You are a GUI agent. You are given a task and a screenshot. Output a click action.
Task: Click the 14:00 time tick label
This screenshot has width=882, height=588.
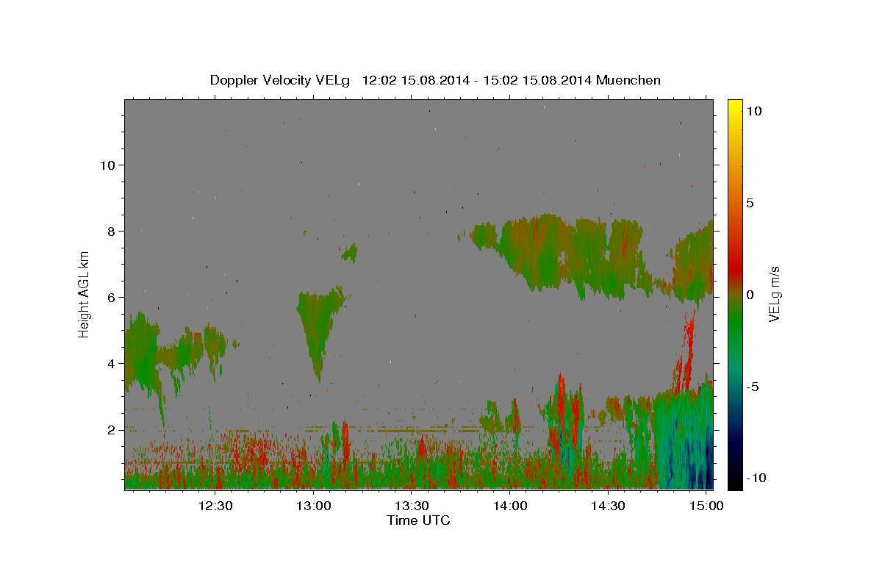click(510, 506)
